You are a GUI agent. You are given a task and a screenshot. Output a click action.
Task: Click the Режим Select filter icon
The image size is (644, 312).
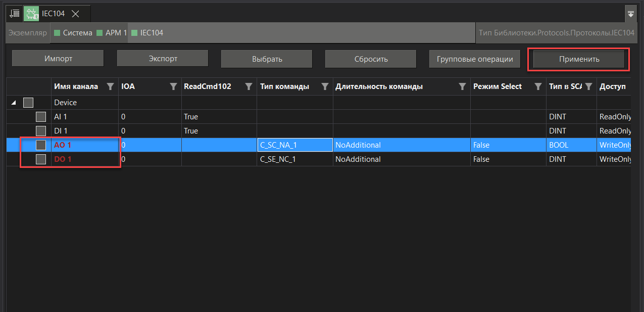pyautogui.click(x=538, y=87)
